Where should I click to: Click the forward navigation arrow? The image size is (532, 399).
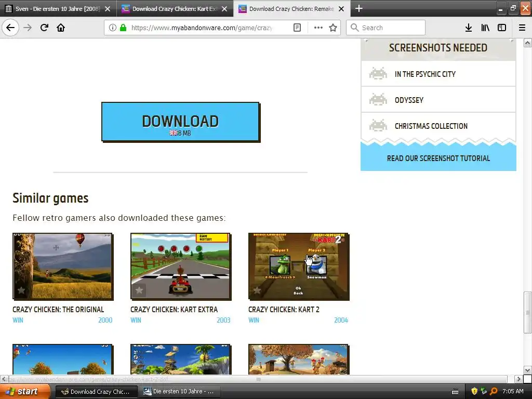point(28,28)
